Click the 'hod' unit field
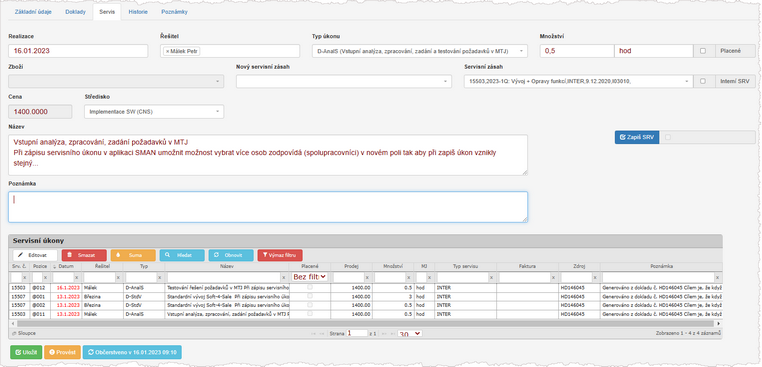 (654, 51)
